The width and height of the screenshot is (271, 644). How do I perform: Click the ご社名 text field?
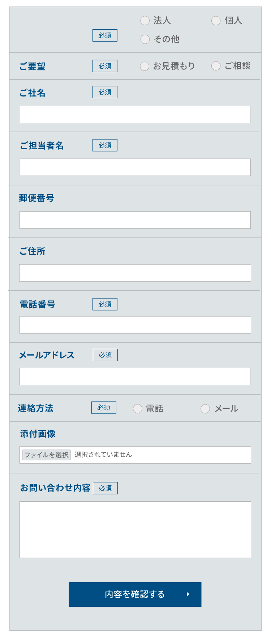point(135,115)
